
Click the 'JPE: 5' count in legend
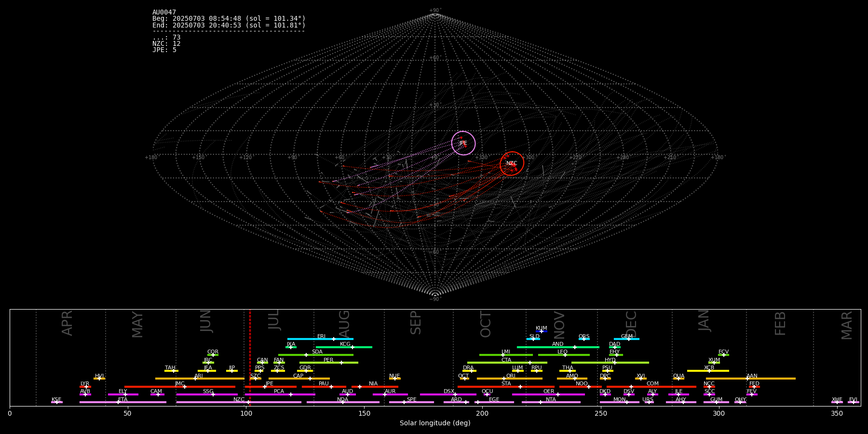164,50
